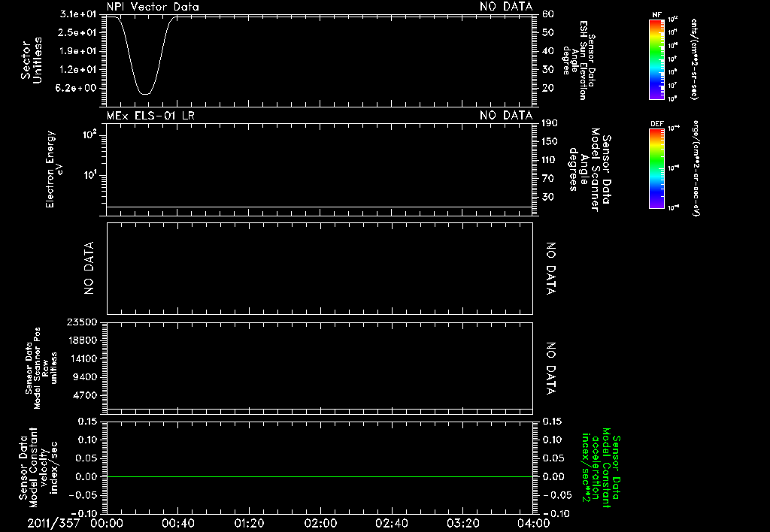This screenshot has width=770, height=532.
Task: Click the '40' Sun Elevation tick label
Action: (x=548, y=51)
